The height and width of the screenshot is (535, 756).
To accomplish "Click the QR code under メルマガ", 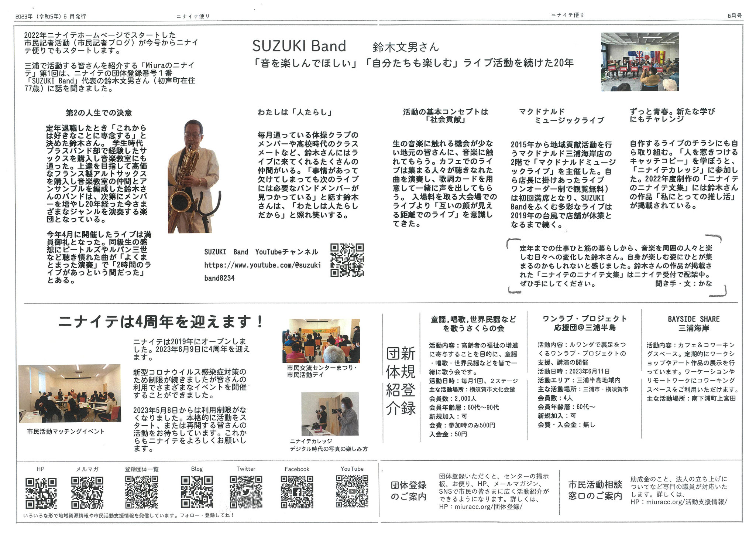I will (87, 493).
